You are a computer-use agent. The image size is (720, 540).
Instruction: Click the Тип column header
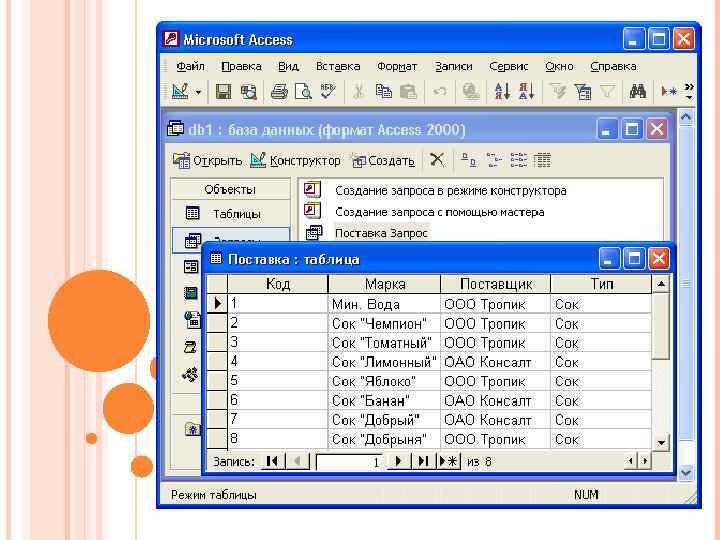coord(602,284)
